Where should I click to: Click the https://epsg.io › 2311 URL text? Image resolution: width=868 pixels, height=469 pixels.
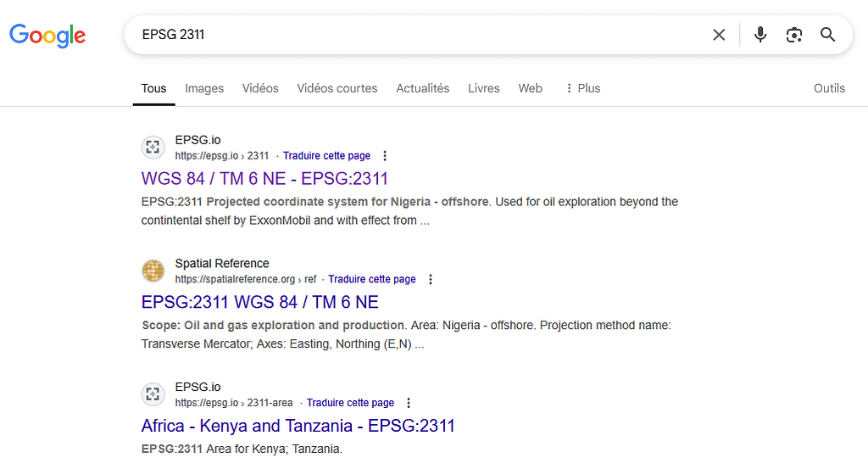tap(222, 155)
